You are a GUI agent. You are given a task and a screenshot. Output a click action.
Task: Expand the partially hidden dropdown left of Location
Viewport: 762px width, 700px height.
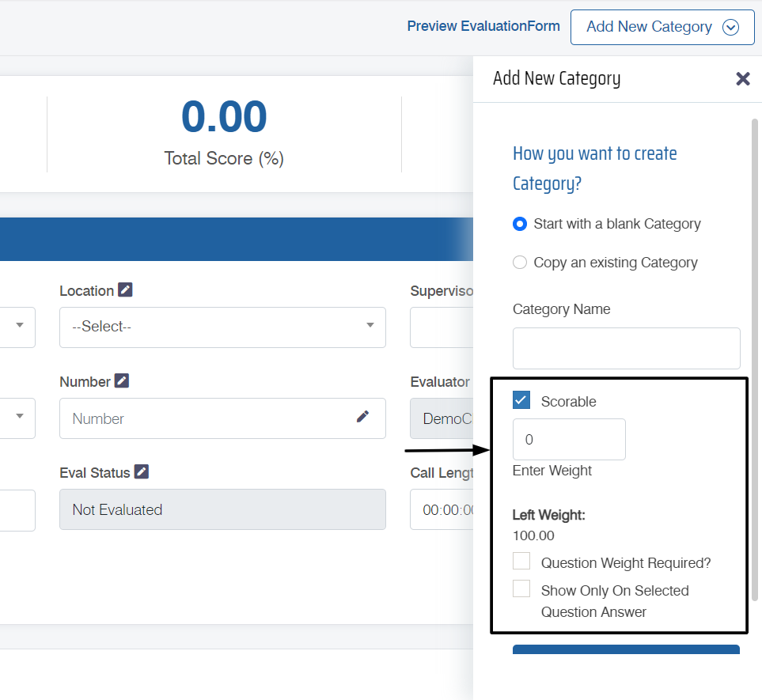tap(17, 327)
